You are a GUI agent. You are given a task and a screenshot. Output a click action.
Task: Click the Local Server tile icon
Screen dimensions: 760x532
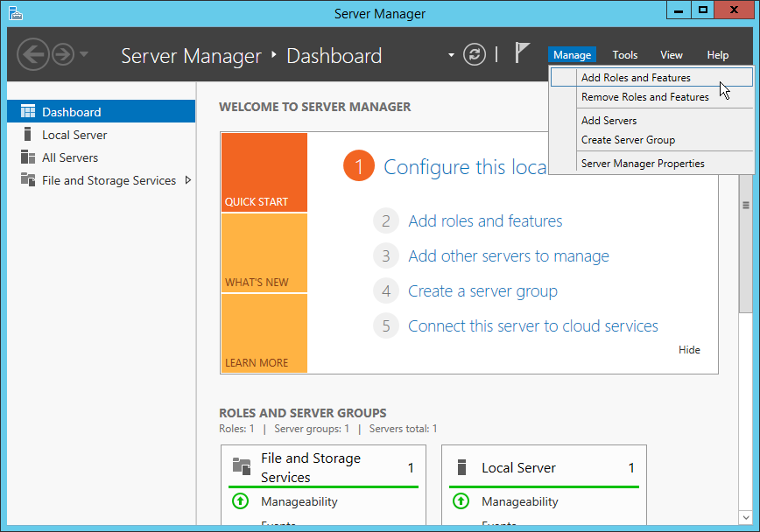462,467
